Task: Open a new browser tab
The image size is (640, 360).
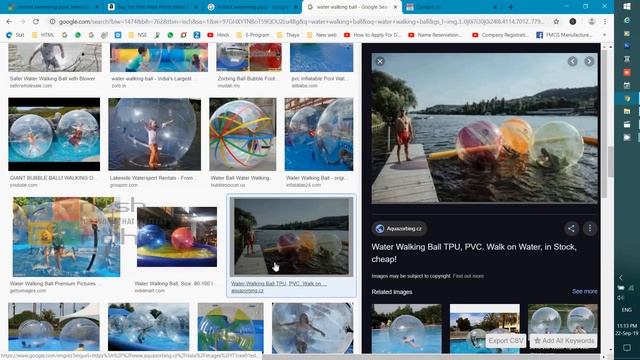Action: pyautogui.click(x=510, y=7)
